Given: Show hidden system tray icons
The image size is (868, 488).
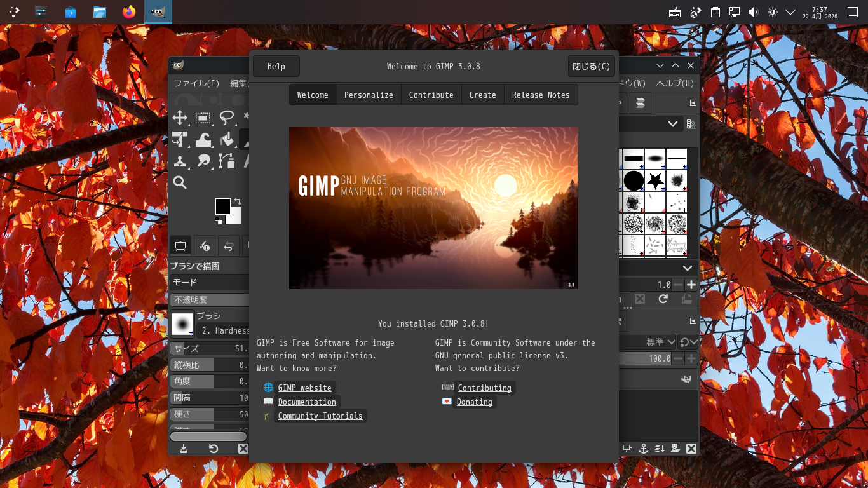Looking at the screenshot, I should click(x=790, y=12).
